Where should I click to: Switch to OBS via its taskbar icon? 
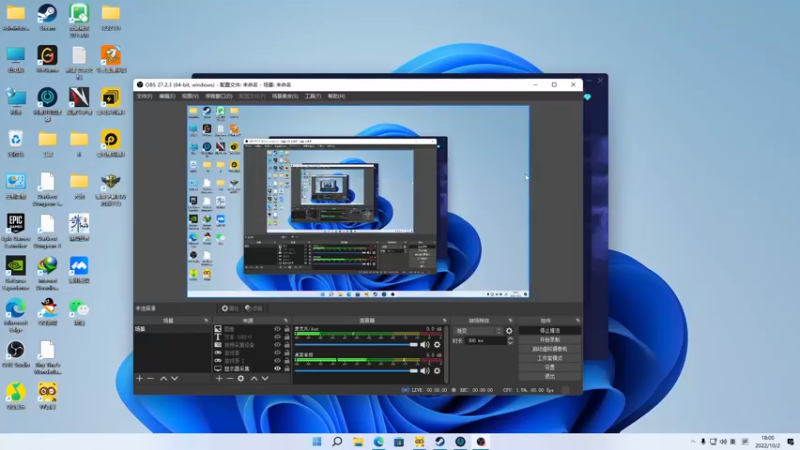click(x=481, y=441)
